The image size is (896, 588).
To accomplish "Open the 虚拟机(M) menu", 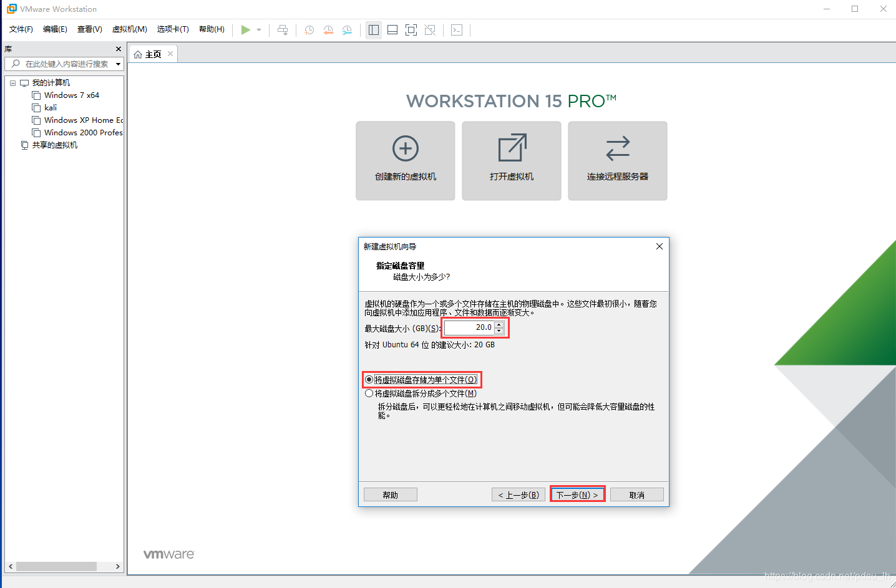I will 130,29.
